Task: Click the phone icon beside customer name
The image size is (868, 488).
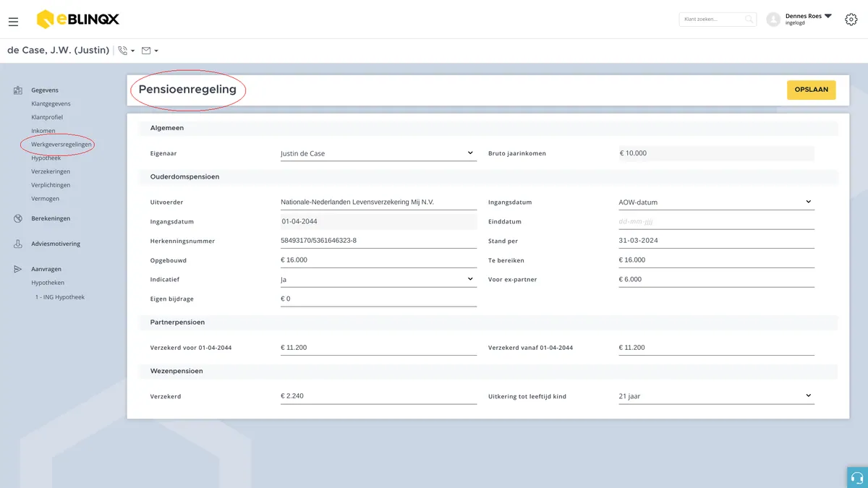Action: (x=123, y=51)
